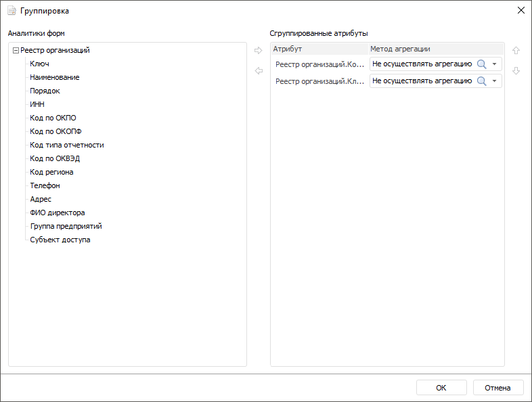Viewport: 532px width, 402px height.
Task: Click the left arrow to remove attribute
Action: pyautogui.click(x=258, y=70)
